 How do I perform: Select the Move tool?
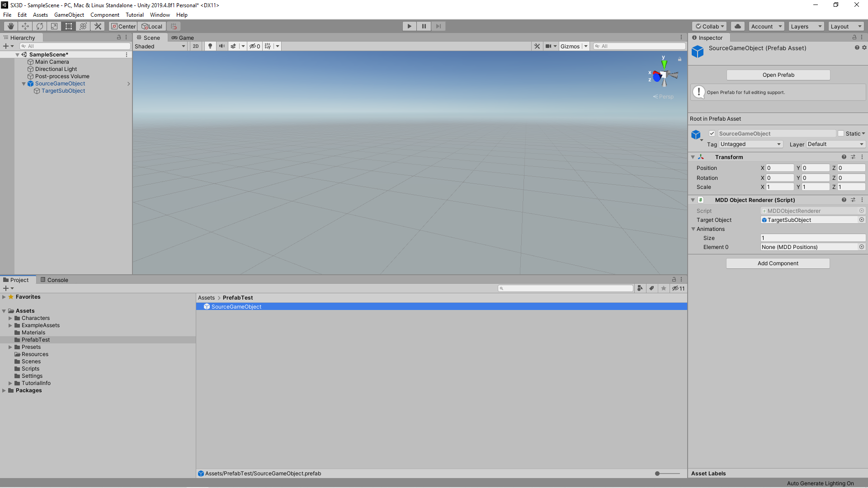[25, 26]
